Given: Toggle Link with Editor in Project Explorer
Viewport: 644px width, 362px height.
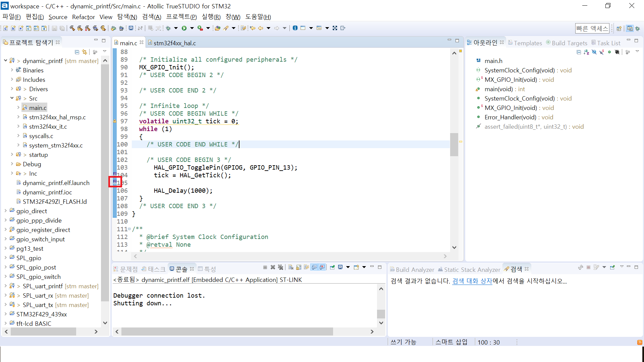Looking at the screenshot, I should click(x=85, y=52).
